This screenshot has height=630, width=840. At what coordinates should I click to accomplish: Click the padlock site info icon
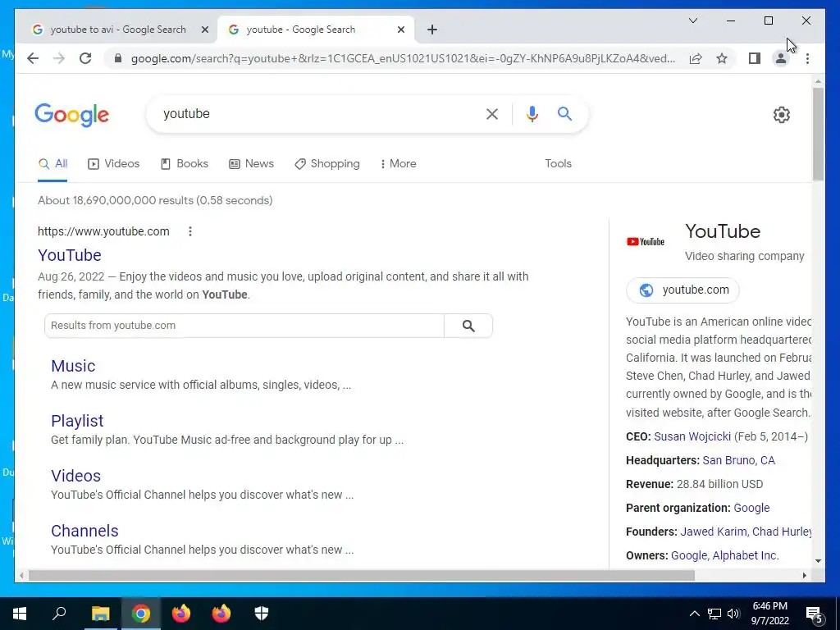click(x=118, y=58)
